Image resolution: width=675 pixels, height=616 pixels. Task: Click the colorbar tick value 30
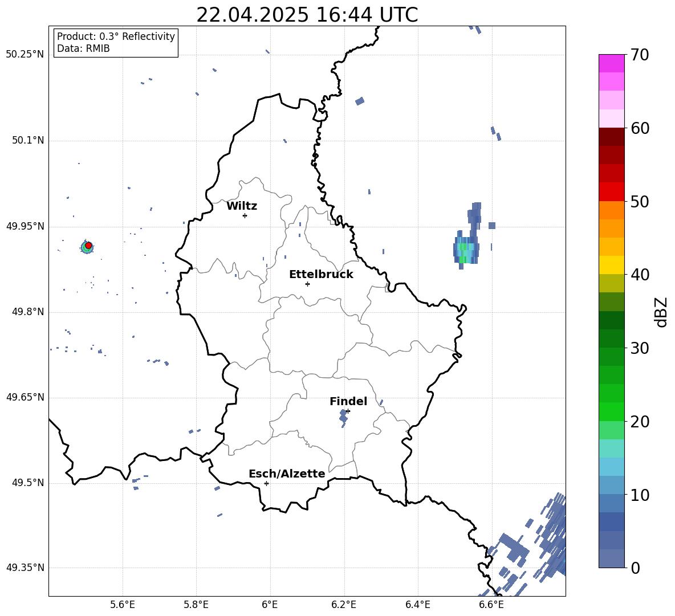pos(640,348)
